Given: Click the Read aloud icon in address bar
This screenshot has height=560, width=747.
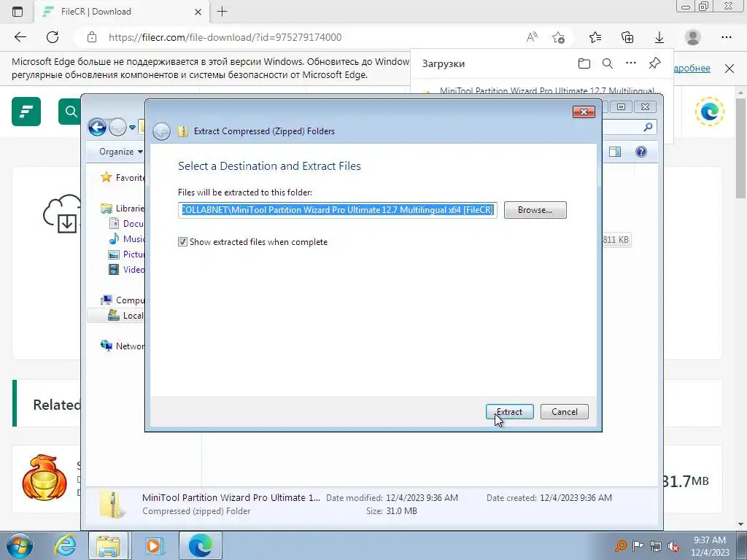Looking at the screenshot, I should 532,37.
